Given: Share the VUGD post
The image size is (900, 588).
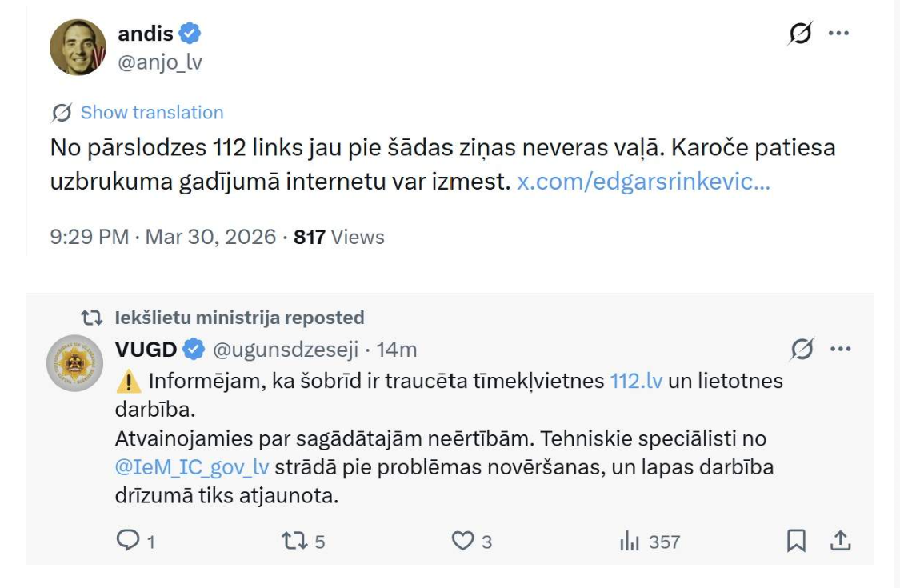Looking at the screenshot, I should tap(839, 542).
